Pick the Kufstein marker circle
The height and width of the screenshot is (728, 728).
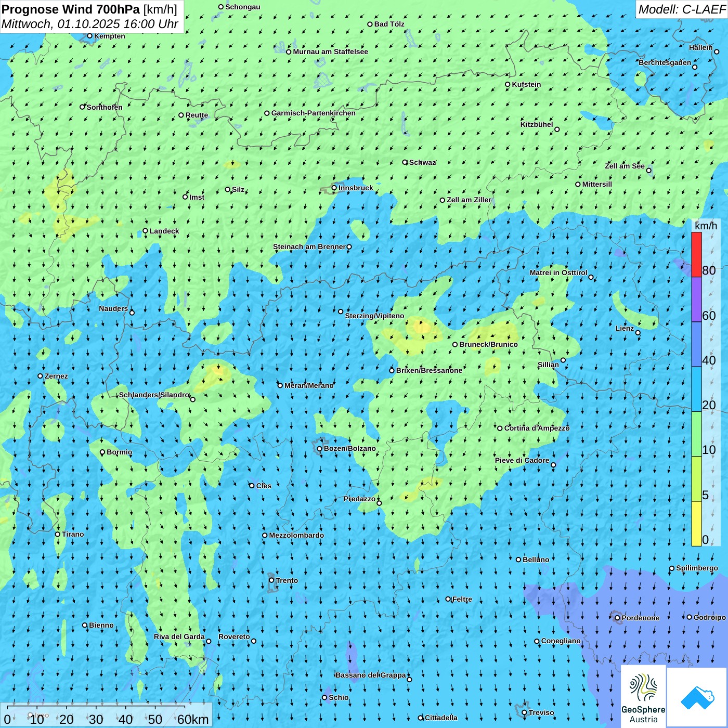[508, 84]
